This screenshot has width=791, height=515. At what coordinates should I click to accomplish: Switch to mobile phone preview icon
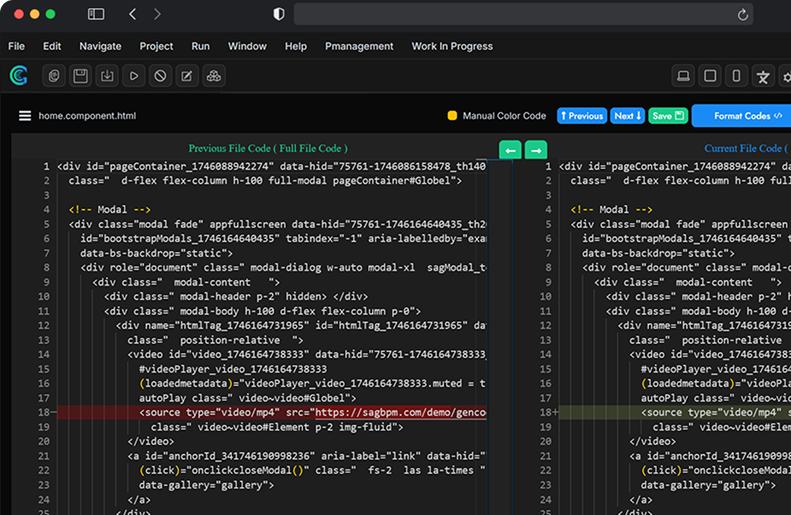737,76
